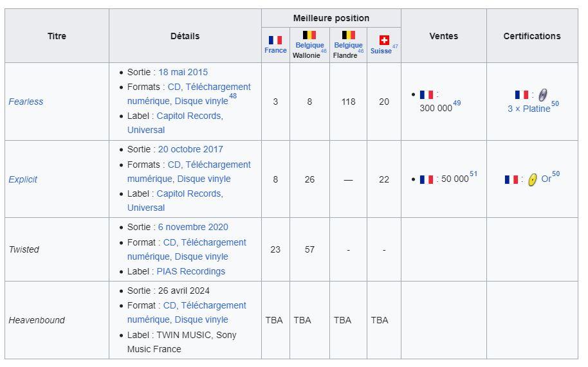Follow the 18 mai 2015 date link

click(x=183, y=72)
